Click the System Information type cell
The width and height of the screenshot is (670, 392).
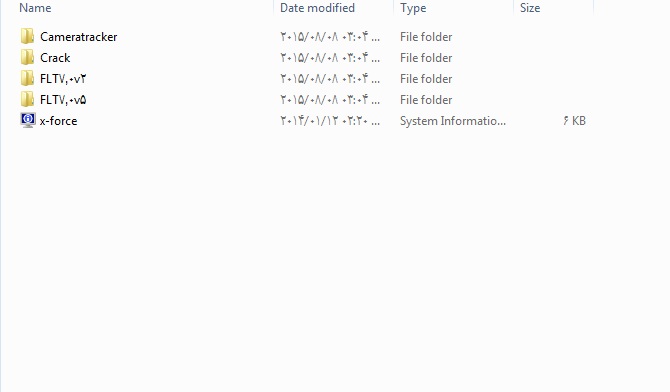[453, 121]
